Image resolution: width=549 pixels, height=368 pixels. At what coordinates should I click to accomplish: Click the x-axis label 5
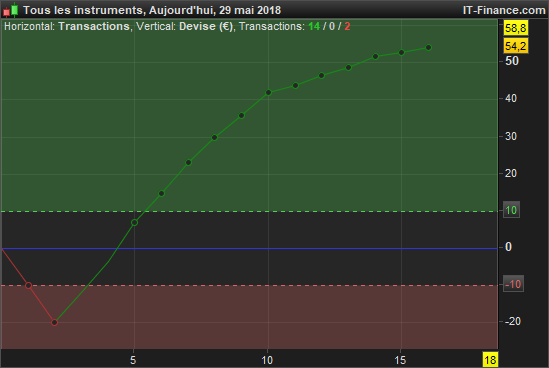[x=133, y=360]
